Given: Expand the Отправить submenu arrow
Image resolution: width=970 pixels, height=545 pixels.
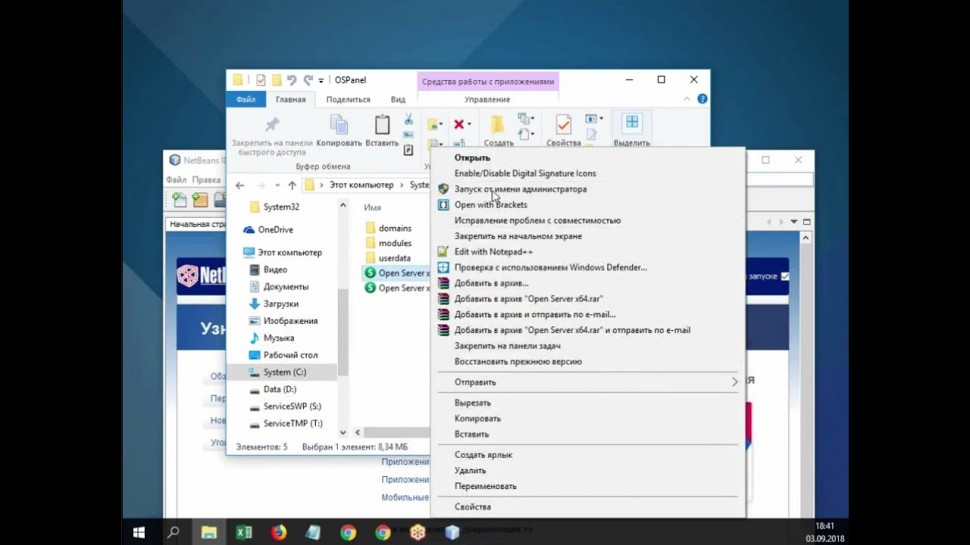Looking at the screenshot, I should [734, 382].
